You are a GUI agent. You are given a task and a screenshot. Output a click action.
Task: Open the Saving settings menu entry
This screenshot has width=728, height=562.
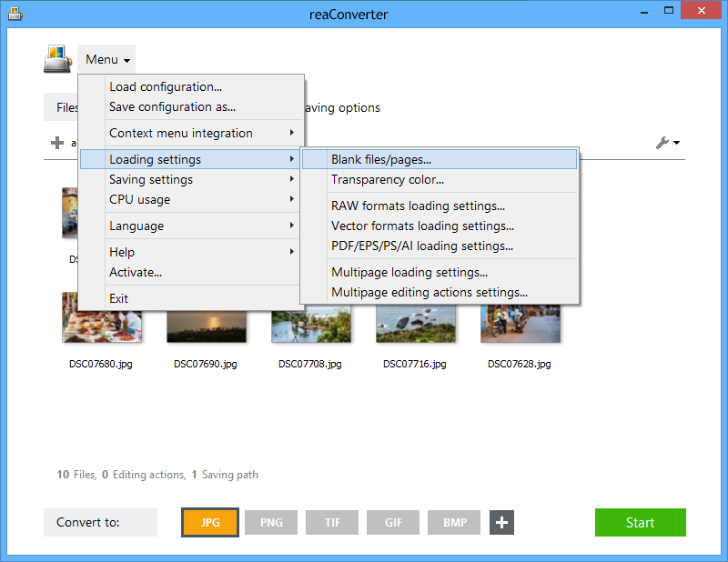(191, 179)
